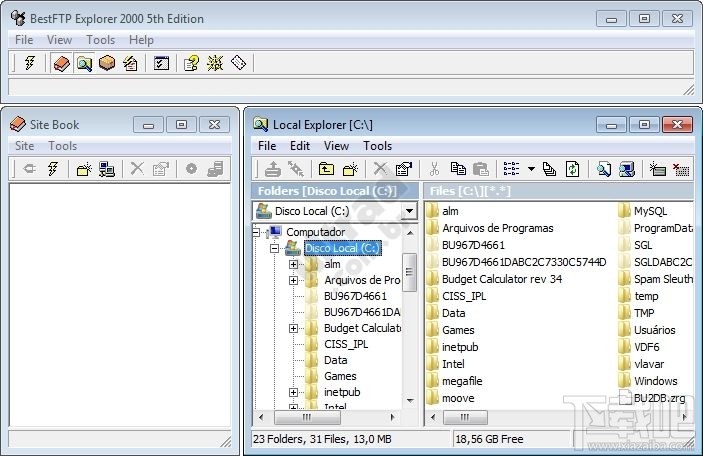
Task: Select Games folder in the folder tree
Action: 340,376
